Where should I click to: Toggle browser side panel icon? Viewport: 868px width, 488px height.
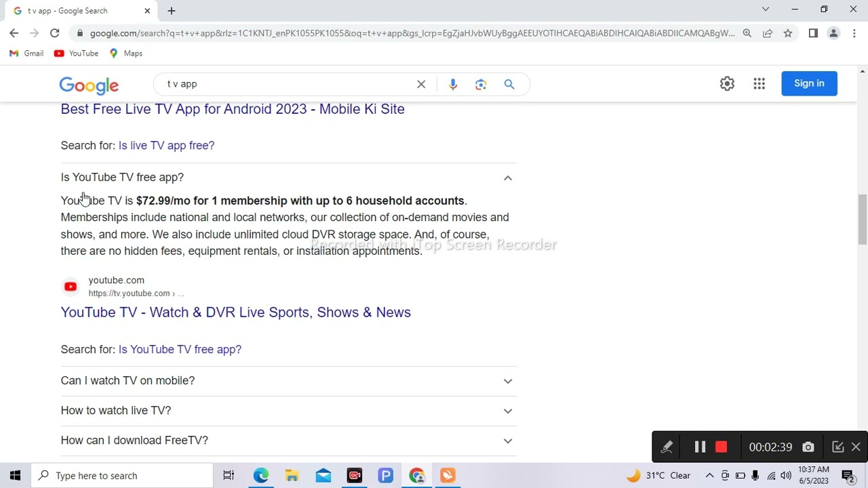click(813, 33)
